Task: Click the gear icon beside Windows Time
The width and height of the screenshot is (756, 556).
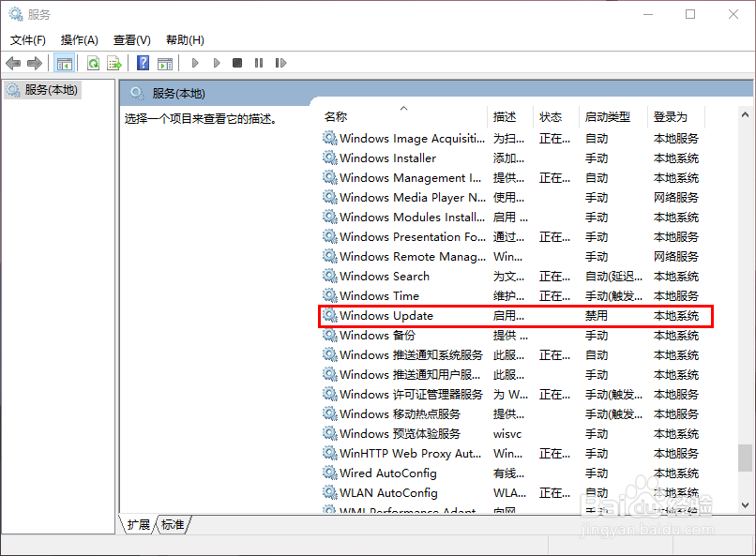Action: coord(330,296)
